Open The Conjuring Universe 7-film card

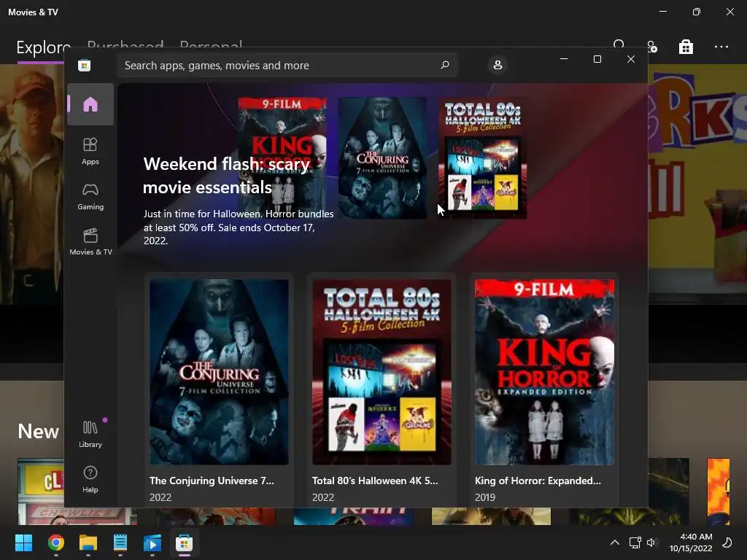219,389
